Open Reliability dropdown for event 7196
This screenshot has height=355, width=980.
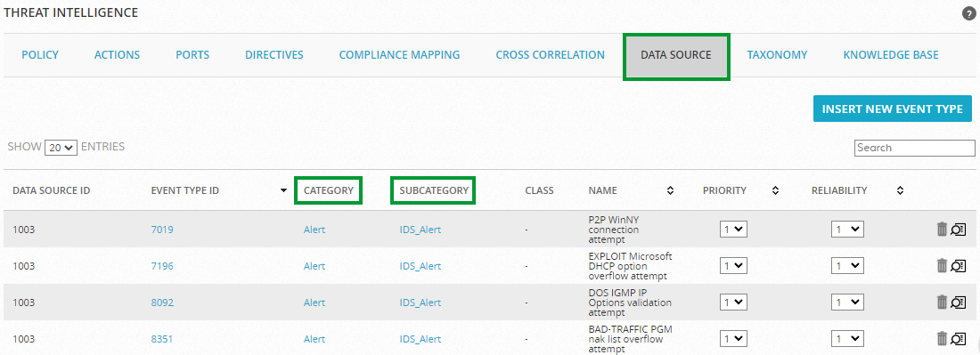click(847, 266)
